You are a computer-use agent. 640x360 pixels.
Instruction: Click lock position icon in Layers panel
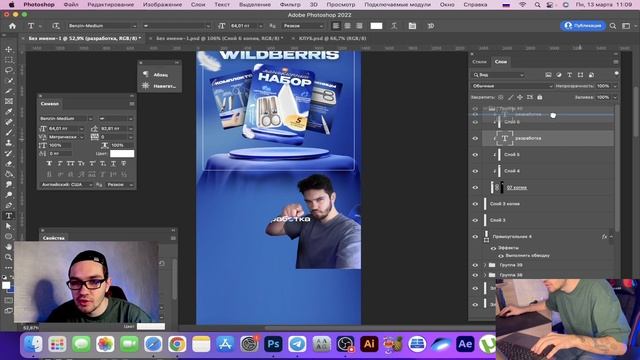coord(520,98)
